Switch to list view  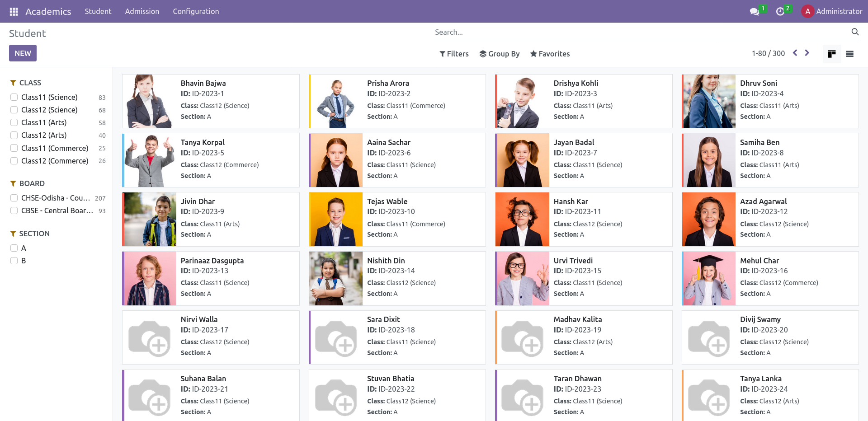point(850,53)
